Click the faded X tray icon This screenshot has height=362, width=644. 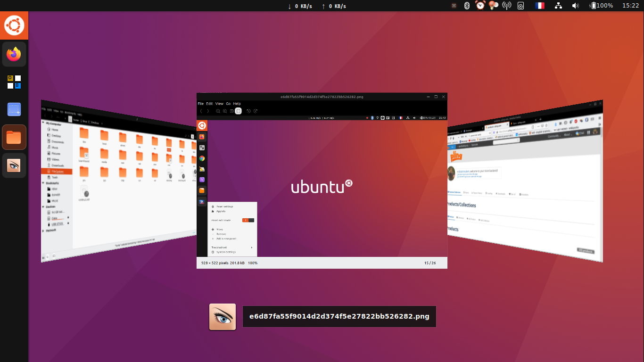pos(454,6)
